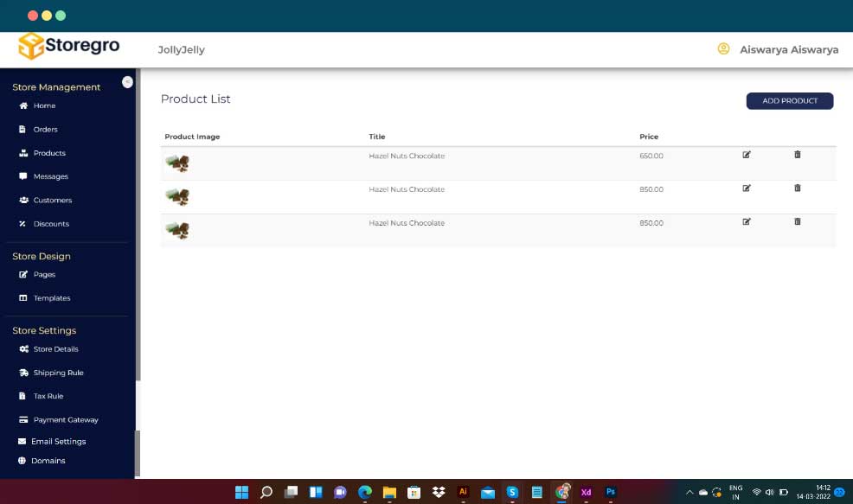This screenshot has height=504, width=853.
Task: Delete the third product in the list
Action: [798, 222]
